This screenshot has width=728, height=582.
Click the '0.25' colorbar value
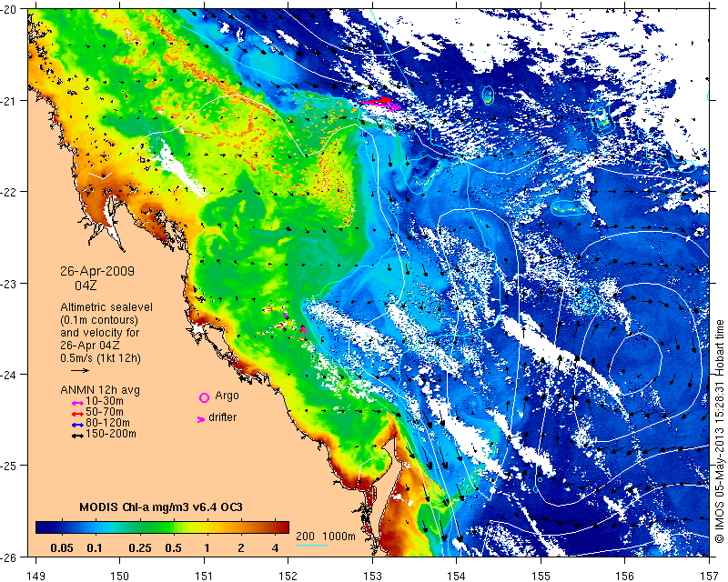coord(140,548)
